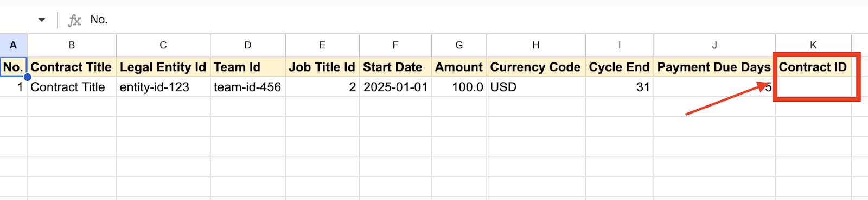Select the Job Title Id header cell
The image size is (868, 200).
pyautogui.click(x=322, y=67)
